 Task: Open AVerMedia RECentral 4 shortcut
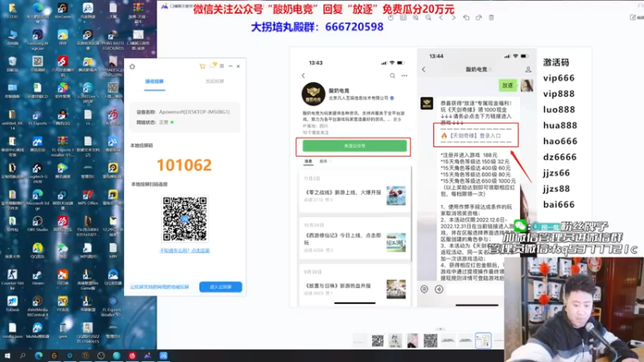pyautogui.click(x=37, y=306)
